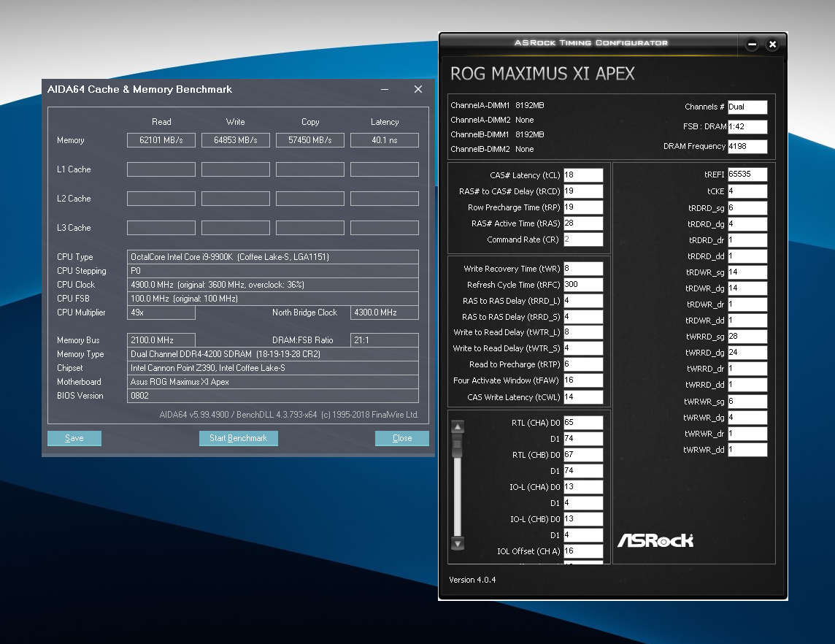This screenshot has height=644, width=835.
Task: Click the tWRRD_sg field
Action: click(x=747, y=337)
